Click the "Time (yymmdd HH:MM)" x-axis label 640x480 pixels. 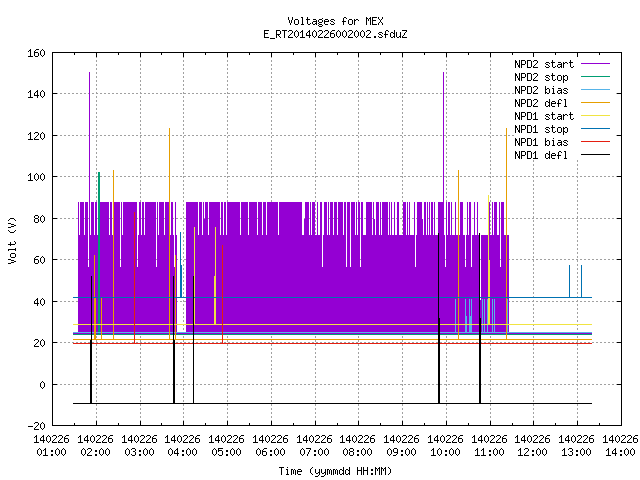point(336,471)
